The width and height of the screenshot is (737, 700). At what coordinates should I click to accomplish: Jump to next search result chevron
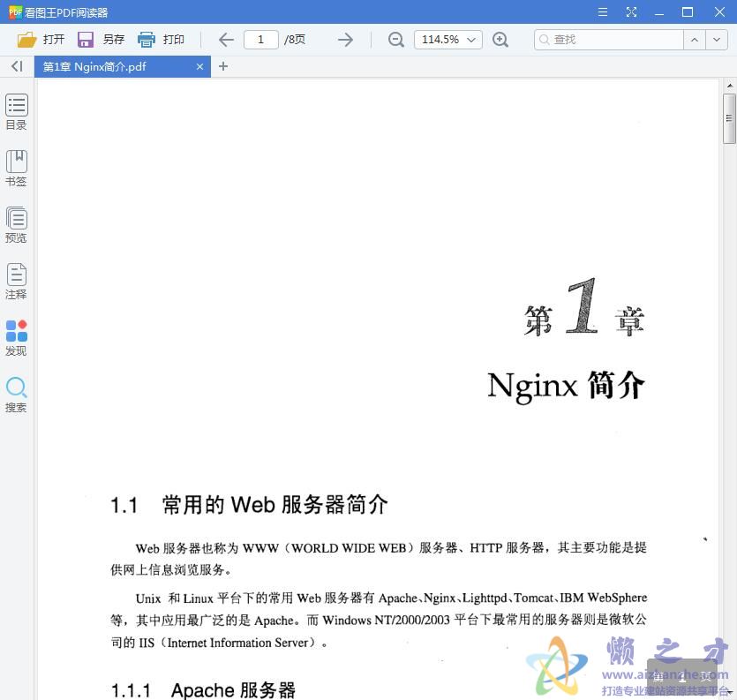pos(717,39)
